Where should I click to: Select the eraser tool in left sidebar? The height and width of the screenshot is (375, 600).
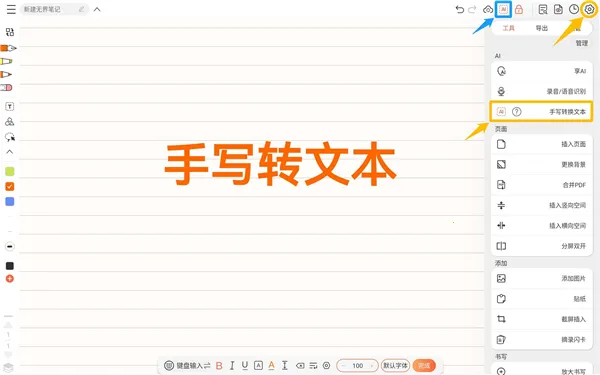point(7,88)
